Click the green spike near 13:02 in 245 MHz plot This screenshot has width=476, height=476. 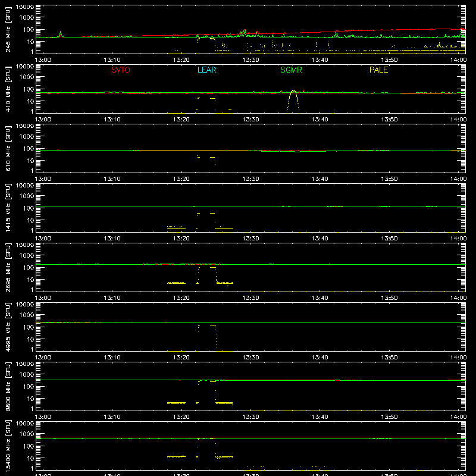tap(61, 33)
